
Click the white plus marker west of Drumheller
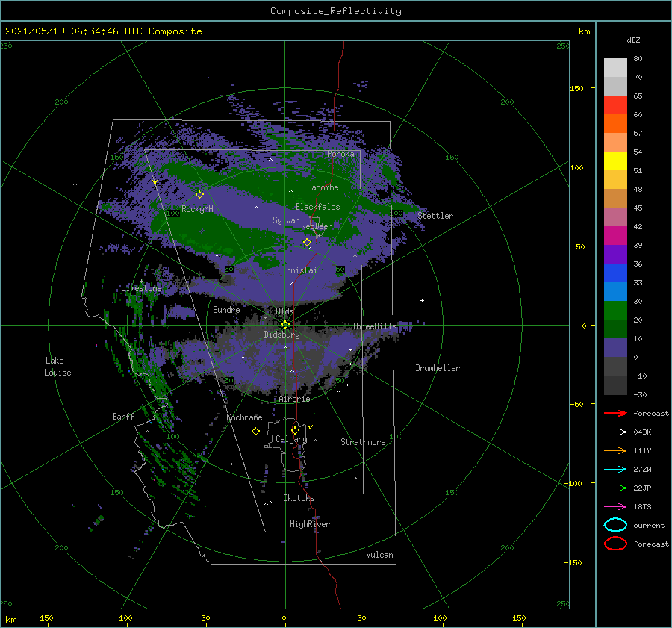(422, 300)
